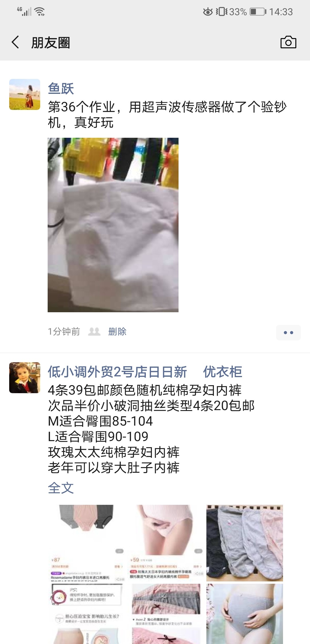The width and height of the screenshot is (310, 644).
Task: Tap the battery indicator icon
Action: coord(258,12)
